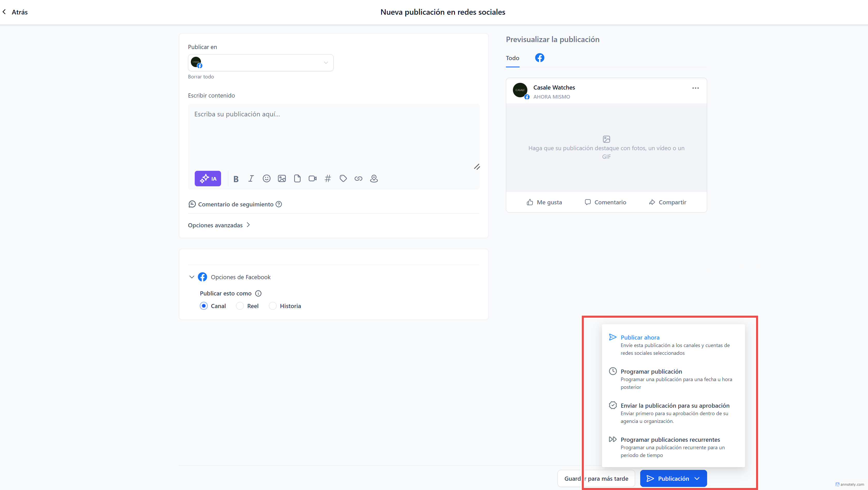
Task: Insert hashtag via the hashtag icon
Action: tap(327, 179)
